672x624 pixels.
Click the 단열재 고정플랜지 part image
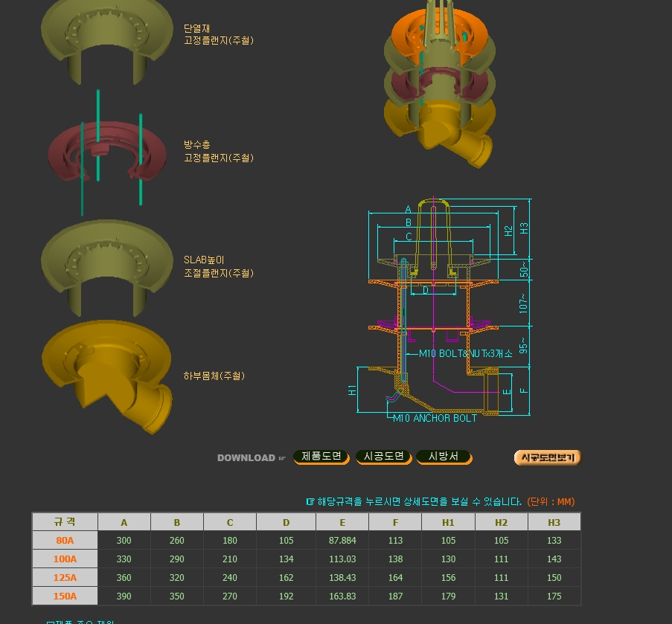[x=106, y=41]
